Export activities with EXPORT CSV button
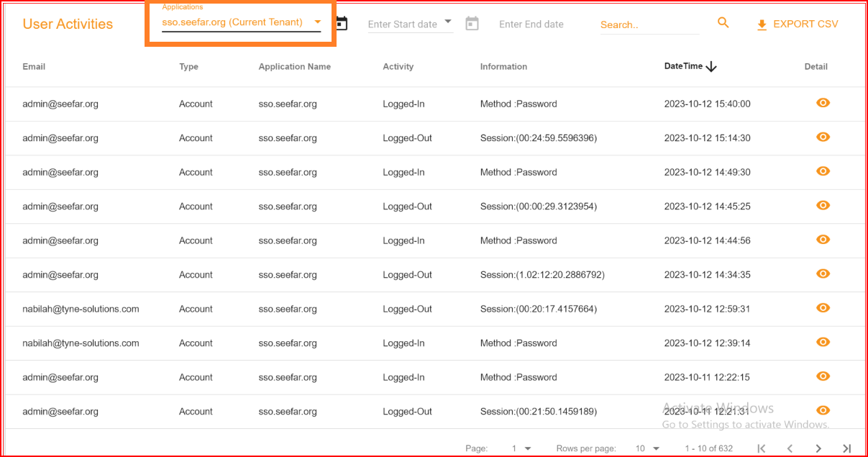This screenshot has height=457, width=868. 798,24
